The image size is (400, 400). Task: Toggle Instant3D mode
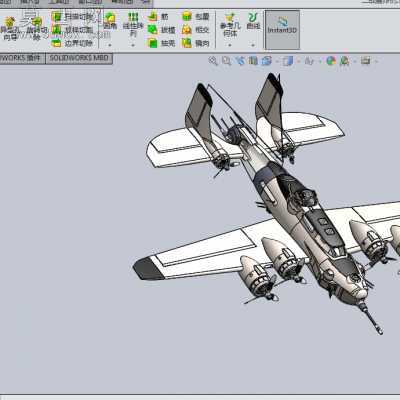[x=282, y=30]
